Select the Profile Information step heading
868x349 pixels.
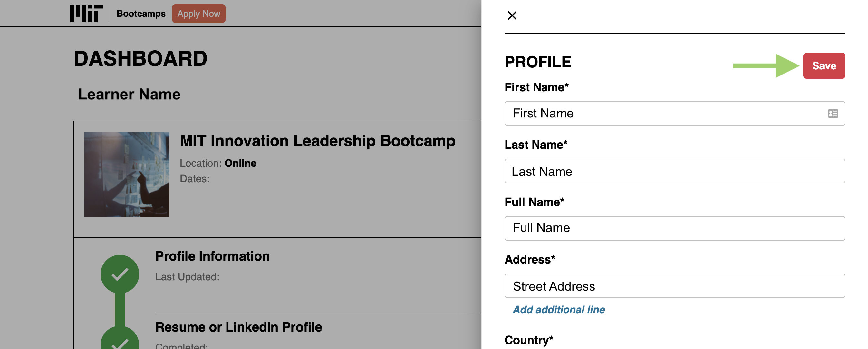click(x=212, y=256)
